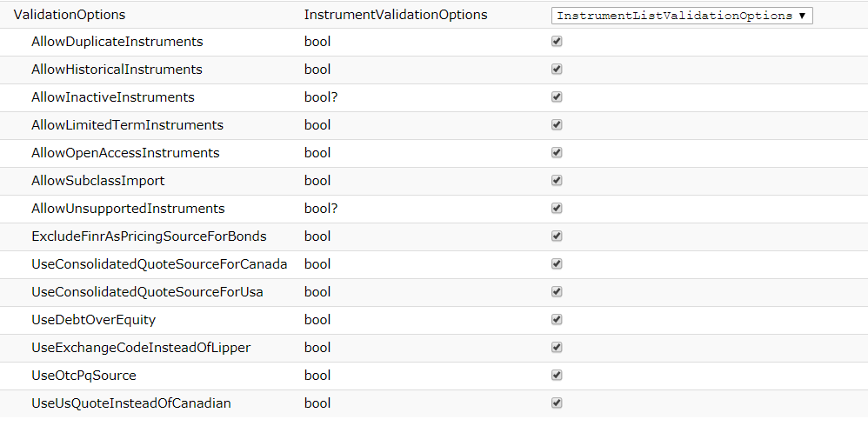Toggle the AllowHistoricalInstruments checkbox
The height and width of the screenshot is (426, 868).
(x=557, y=70)
